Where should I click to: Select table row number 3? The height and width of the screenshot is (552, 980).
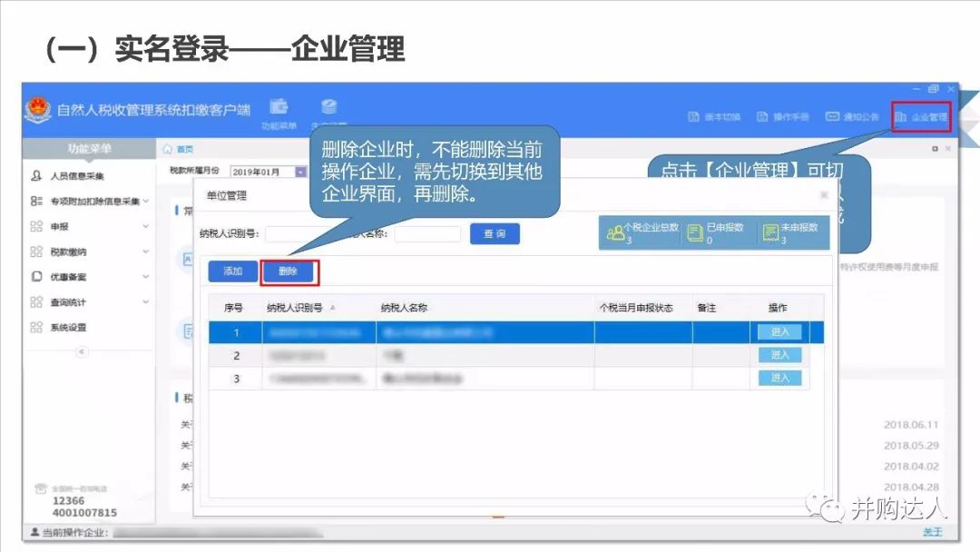pos(509,379)
